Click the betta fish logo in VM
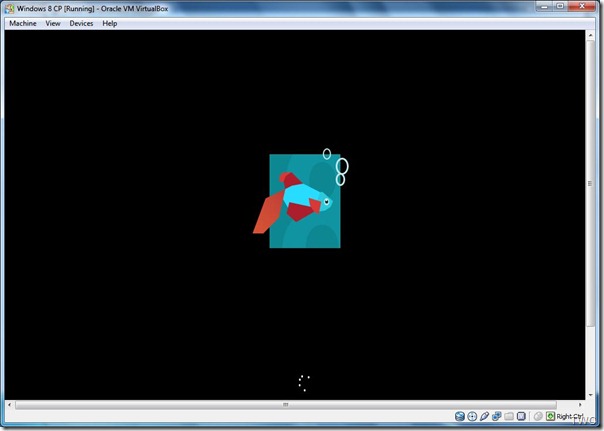This screenshot has width=604, height=431. pos(300,199)
